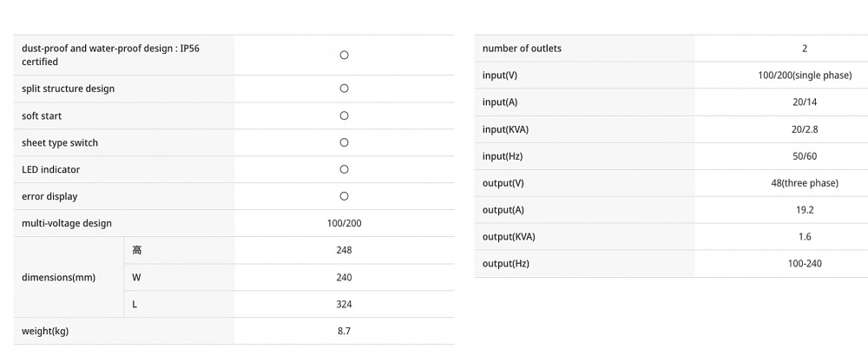Screen dimensions: 868x362
Task: Click the L dimension value 324
Action: tap(344, 305)
